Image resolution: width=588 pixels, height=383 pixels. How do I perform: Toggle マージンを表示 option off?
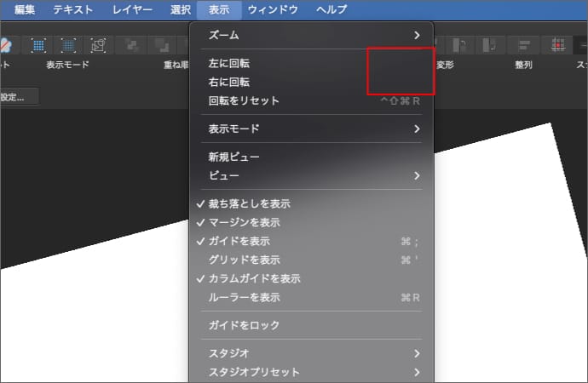pos(244,223)
